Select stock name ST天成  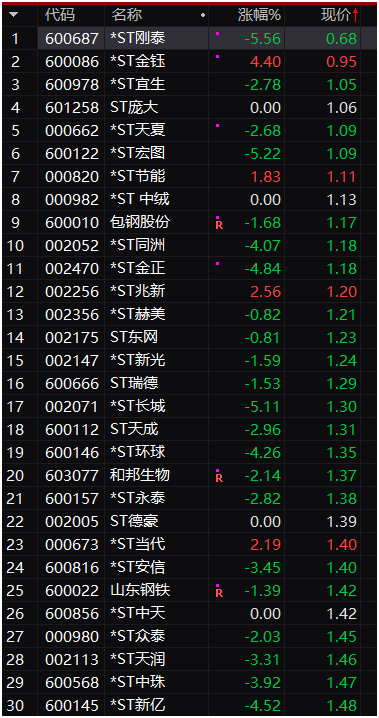tap(134, 429)
